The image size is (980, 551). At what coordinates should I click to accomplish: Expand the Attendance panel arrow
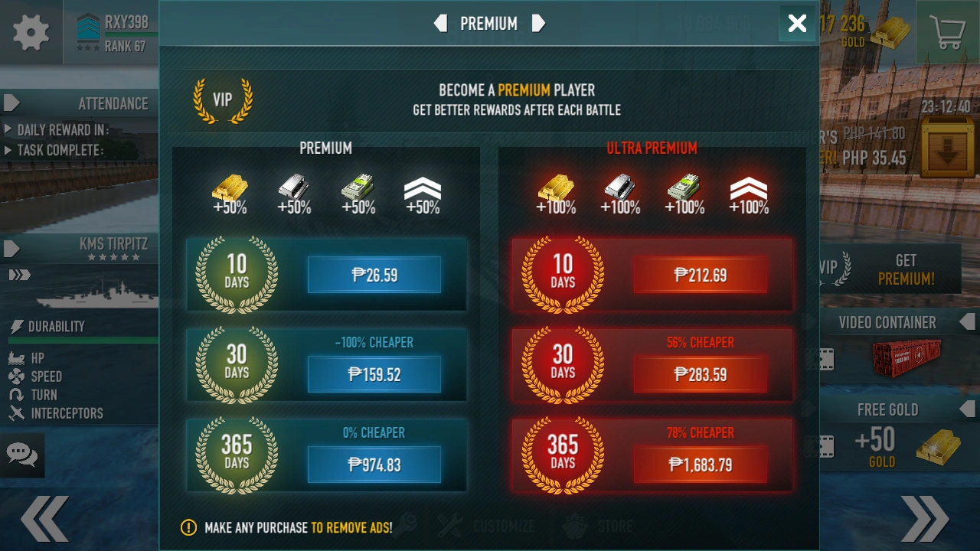point(11,103)
